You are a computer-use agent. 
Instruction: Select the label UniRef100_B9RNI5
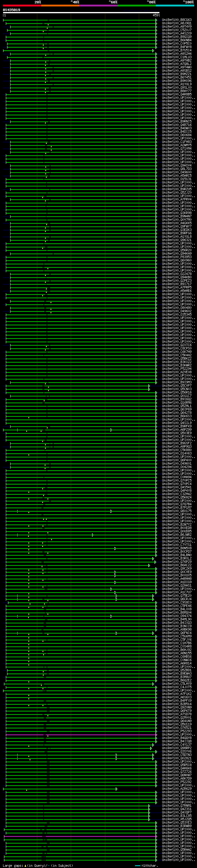pyautogui.click(x=177, y=121)
